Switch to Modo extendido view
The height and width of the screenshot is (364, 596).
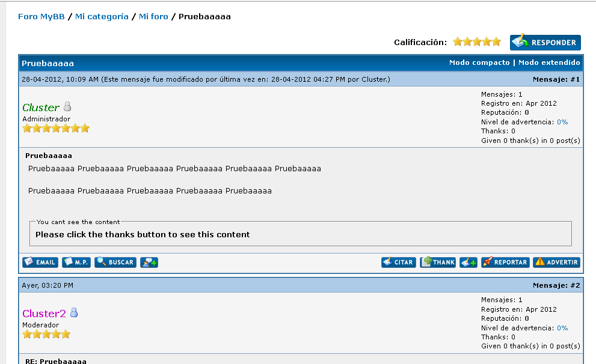pyautogui.click(x=549, y=62)
